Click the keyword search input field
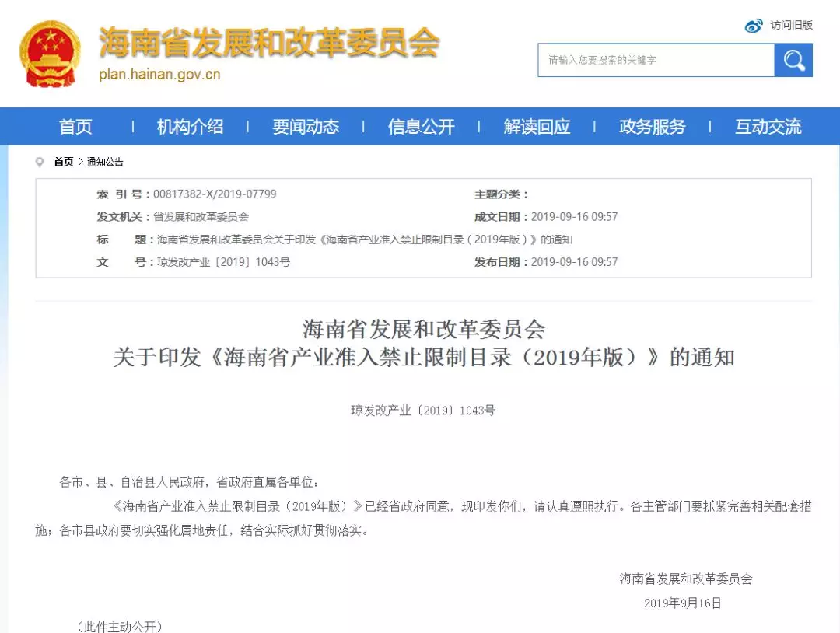This screenshot has width=840, height=633. coord(656,60)
